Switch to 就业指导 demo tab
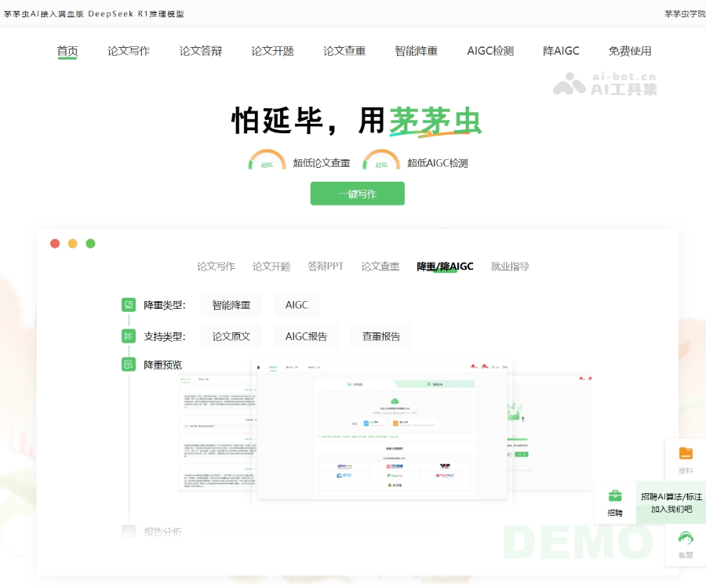706x588 pixels. 510,267
